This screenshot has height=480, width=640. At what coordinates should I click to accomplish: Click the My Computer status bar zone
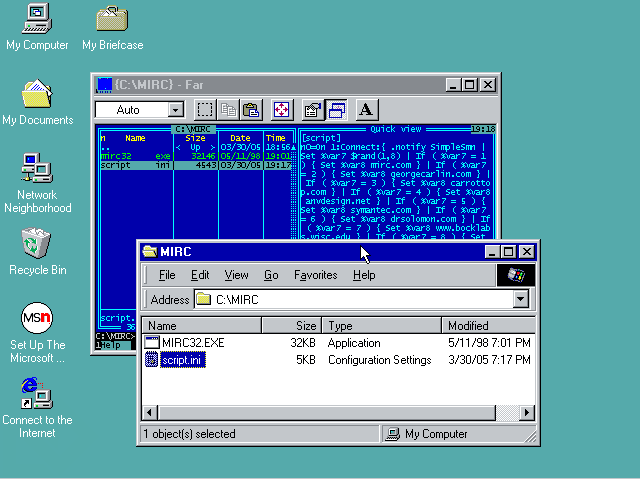[459, 434]
